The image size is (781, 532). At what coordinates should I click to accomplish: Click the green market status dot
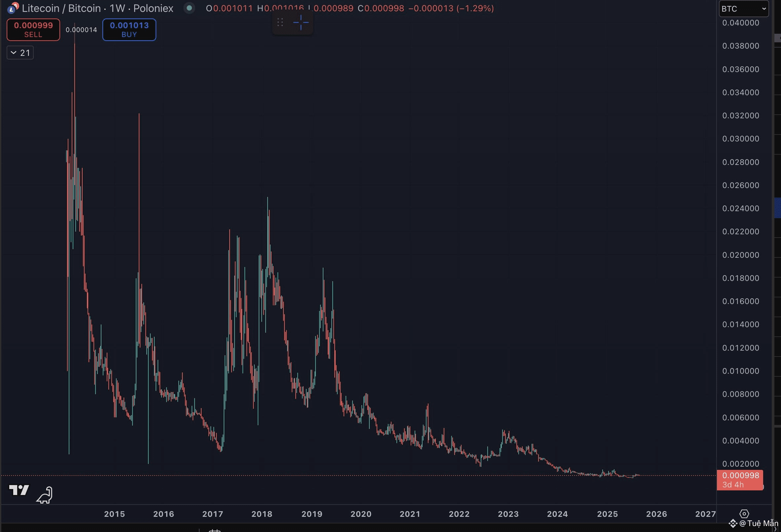pyautogui.click(x=189, y=8)
